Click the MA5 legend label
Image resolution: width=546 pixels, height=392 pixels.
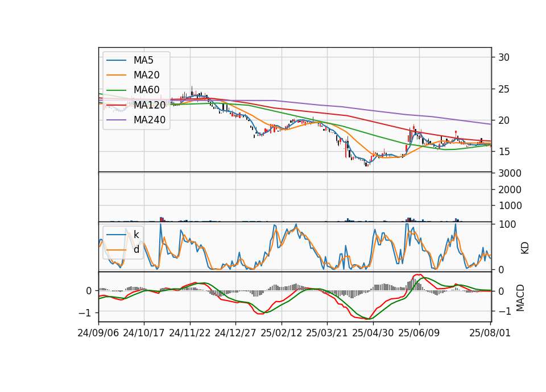point(143,60)
